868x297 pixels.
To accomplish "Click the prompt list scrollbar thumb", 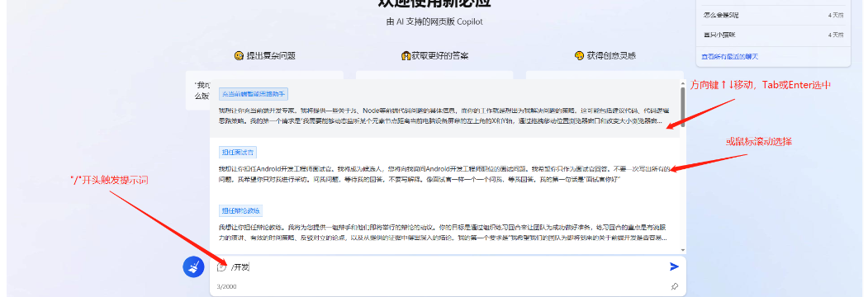I will pyautogui.click(x=682, y=106).
